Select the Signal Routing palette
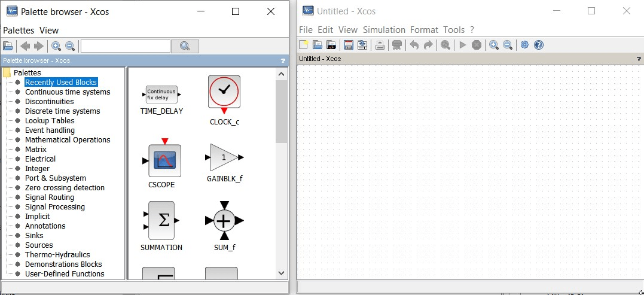The width and height of the screenshot is (644, 295). pyautogui.click(x=50, y=197)
